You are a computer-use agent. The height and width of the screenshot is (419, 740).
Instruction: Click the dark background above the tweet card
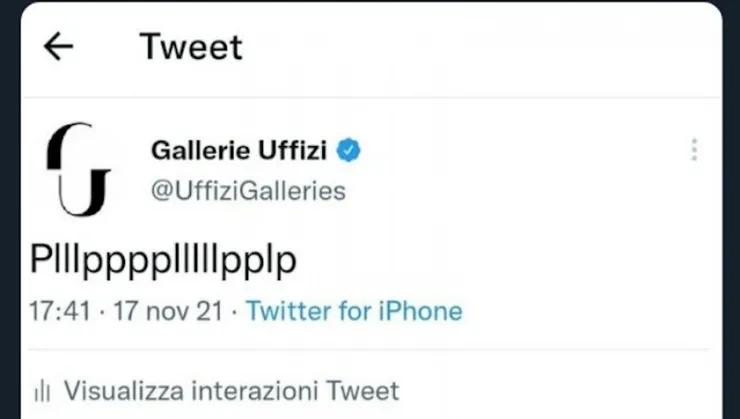[x=370, y=3]
